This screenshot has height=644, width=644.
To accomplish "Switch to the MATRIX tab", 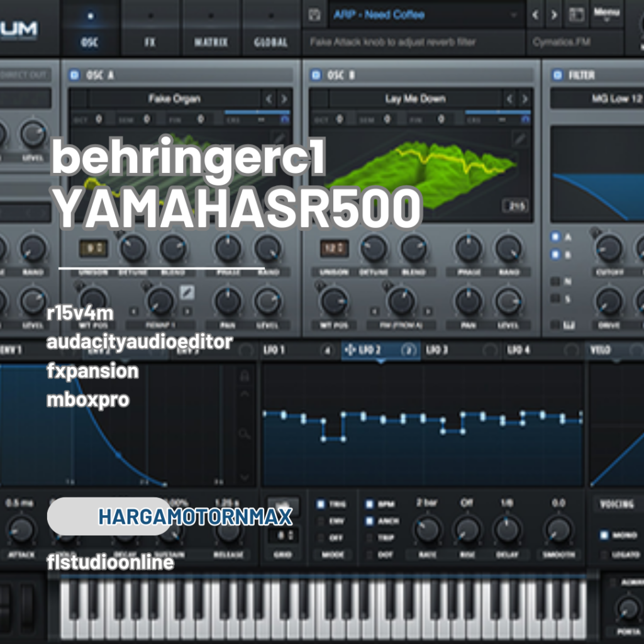I will pyautogui.click(x=211, y=28).
